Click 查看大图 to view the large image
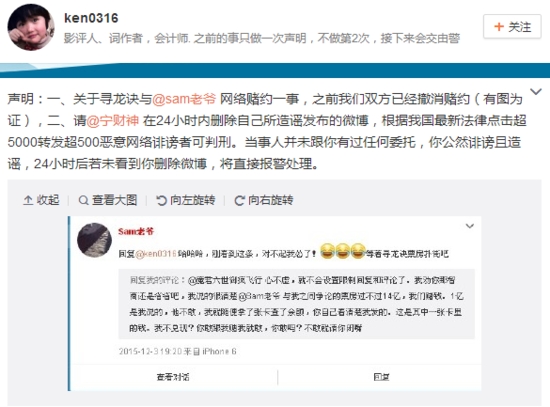The width and height of the screenshot is (550, 407). click(x=108, y=200)
